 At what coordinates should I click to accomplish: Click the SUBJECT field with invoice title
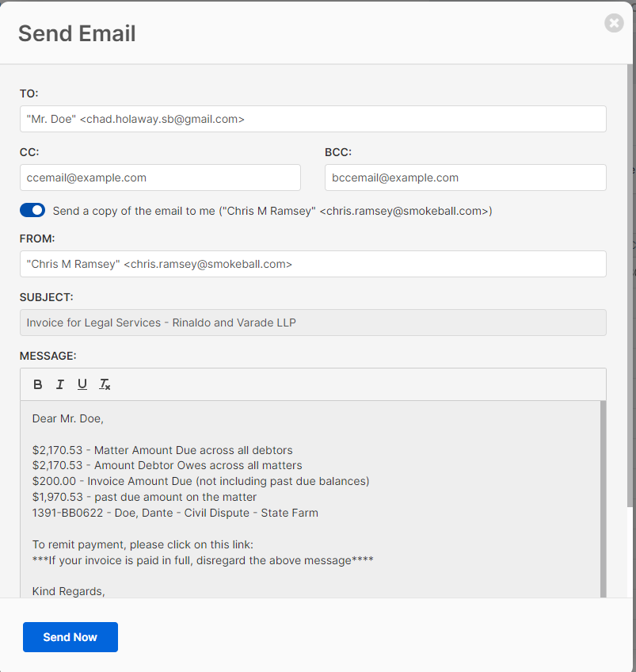(313, 323)
